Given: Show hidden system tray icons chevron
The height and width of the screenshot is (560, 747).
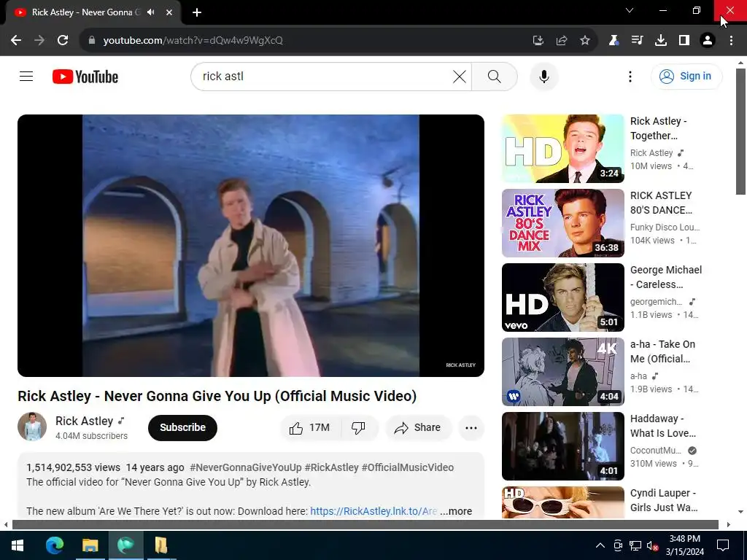Looking at the screenshot, I should click(600, 545).
